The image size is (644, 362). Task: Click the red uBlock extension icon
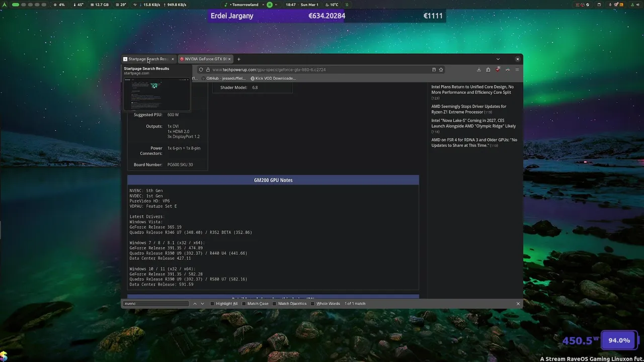click(498, 69)
